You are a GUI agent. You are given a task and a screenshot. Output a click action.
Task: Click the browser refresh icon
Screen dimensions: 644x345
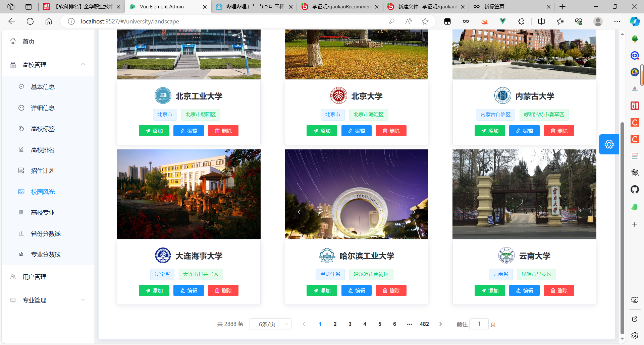(x=30, y=21)
